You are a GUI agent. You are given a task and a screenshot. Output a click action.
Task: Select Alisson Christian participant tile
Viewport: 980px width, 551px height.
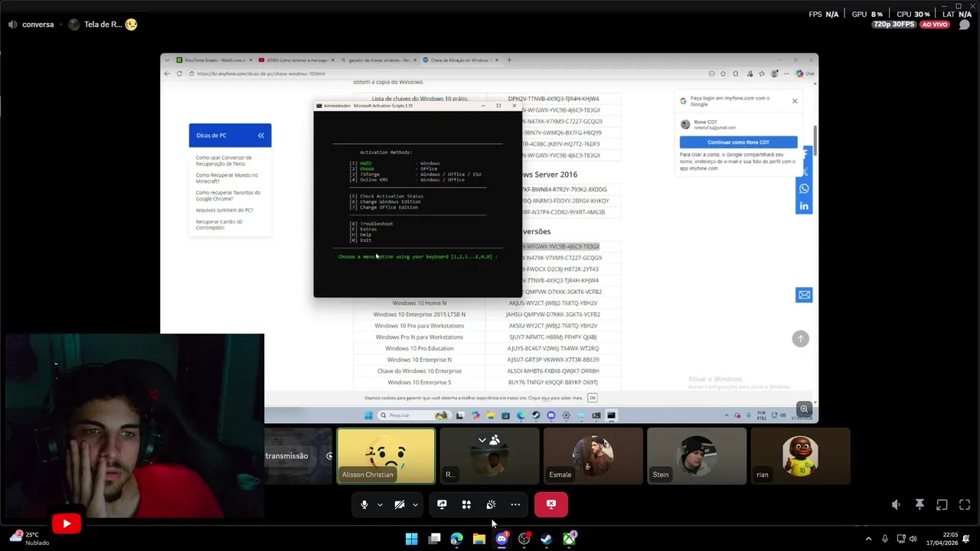(x=386, y=456)
